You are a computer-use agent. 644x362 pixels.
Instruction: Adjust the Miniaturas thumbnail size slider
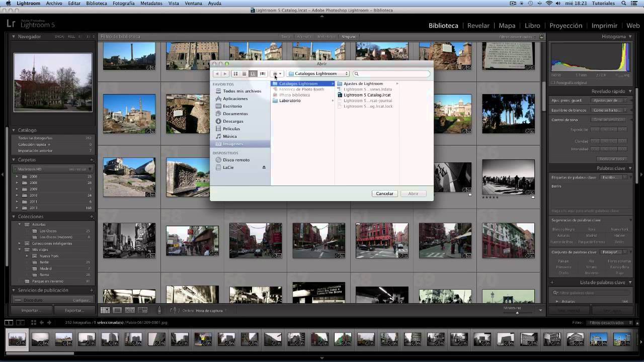pos(517,313)
